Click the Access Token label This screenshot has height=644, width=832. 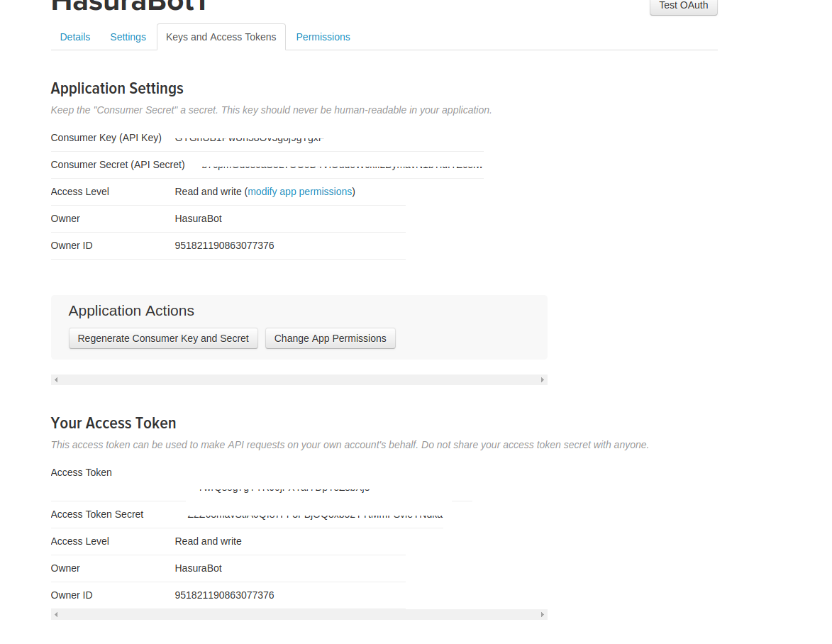(x=81, y=472)
